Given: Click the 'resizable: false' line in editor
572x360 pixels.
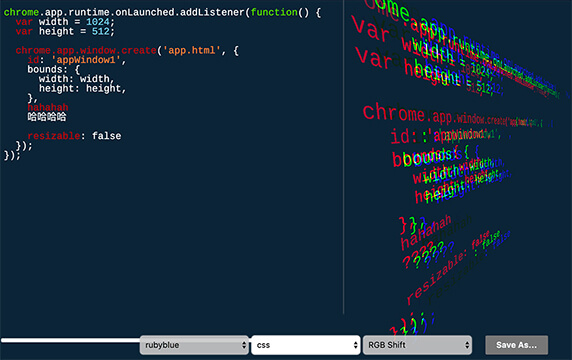Looking at the screenshot, I should click(74, 136).
